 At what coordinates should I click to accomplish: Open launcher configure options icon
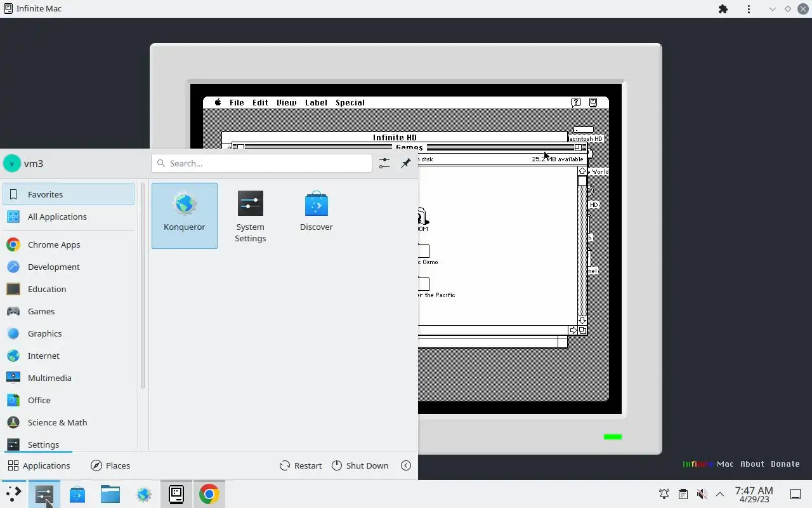[x=384, y=163]
